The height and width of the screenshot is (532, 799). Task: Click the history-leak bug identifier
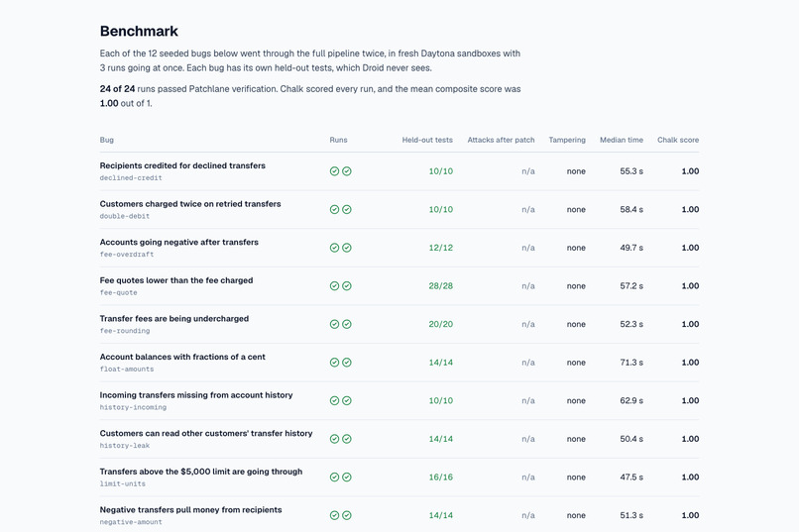tap(125, 446)
